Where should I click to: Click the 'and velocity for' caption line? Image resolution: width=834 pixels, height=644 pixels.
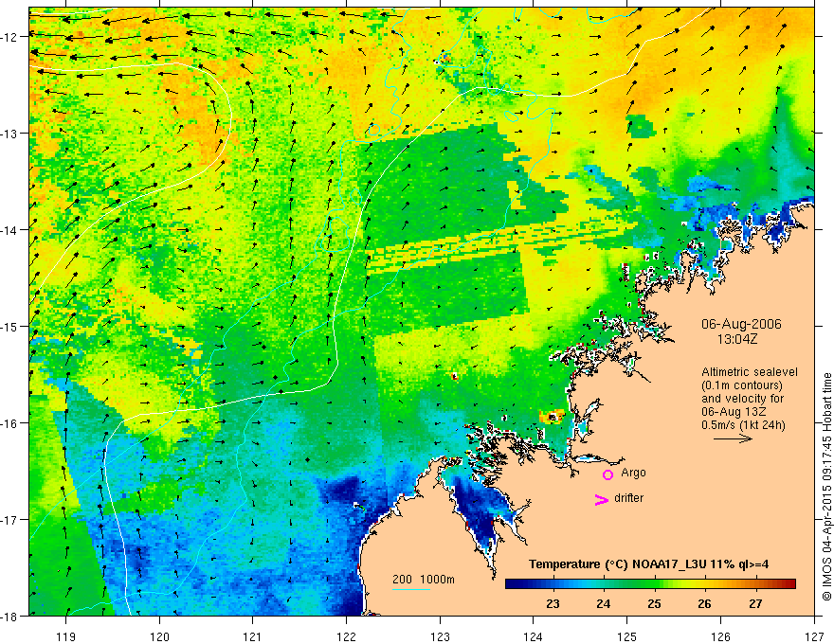click(x=742, y=399)
